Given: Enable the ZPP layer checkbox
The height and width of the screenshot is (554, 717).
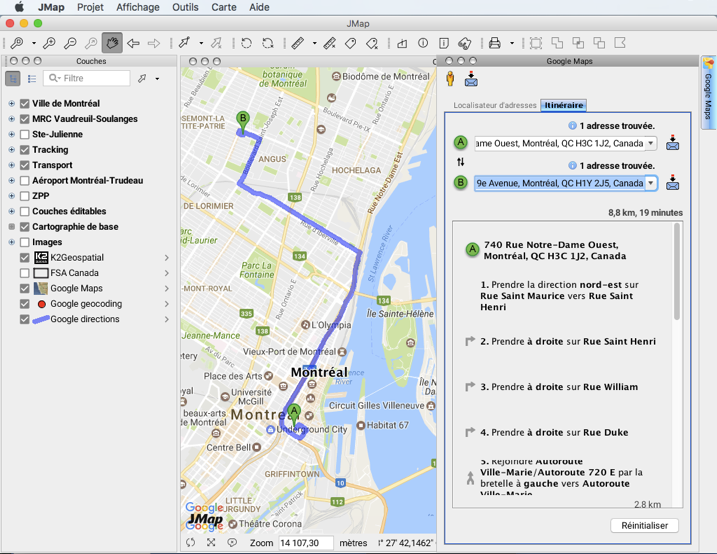Looking at the screenshot, I should tap(25, 196).
